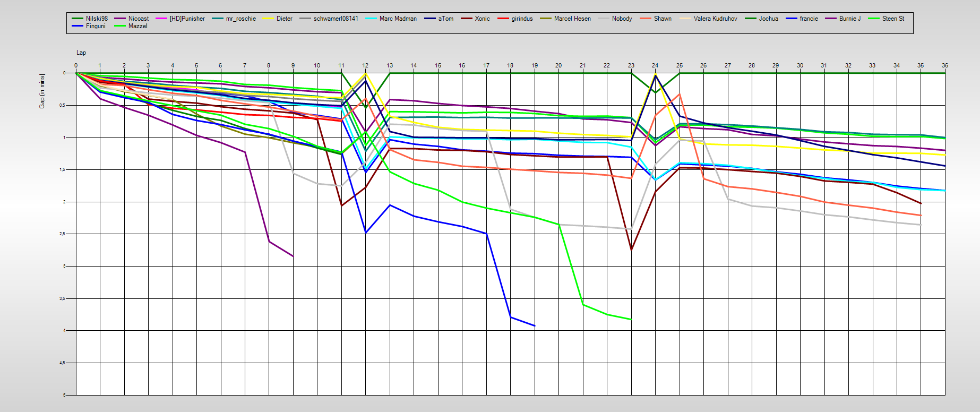Select the Finguni legend entry
The image size is (980, 412).
[96, 26]
